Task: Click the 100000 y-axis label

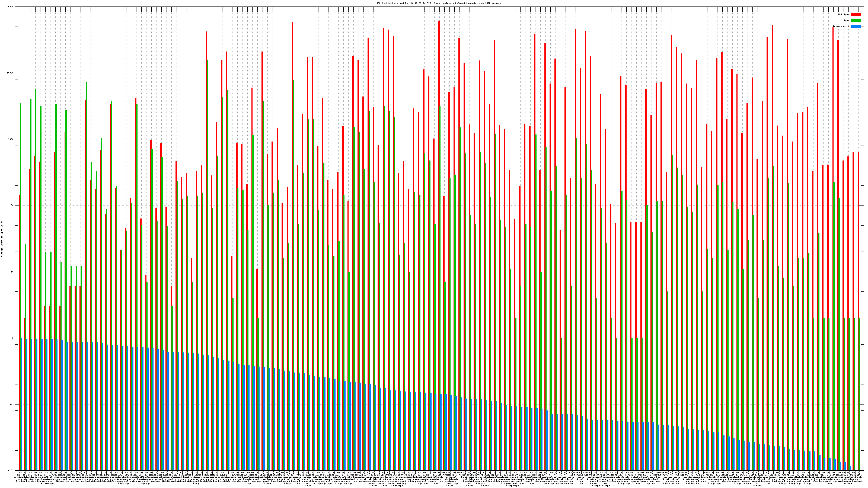Action: 10,7
